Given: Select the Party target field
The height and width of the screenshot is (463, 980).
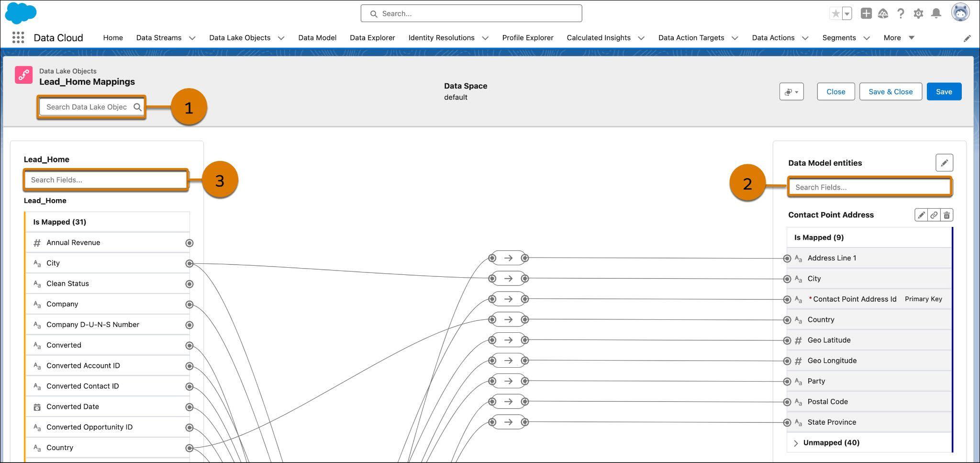Looking at the screenshot, I should 869,381.
